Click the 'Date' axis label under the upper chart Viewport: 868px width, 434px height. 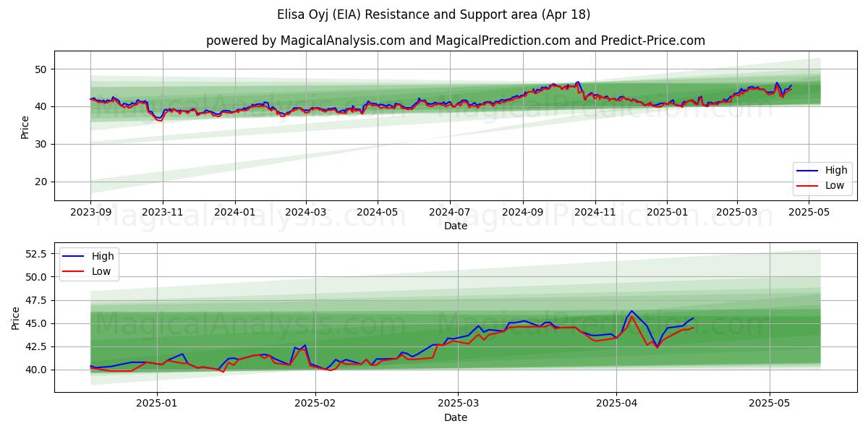(x=456, y=226)
